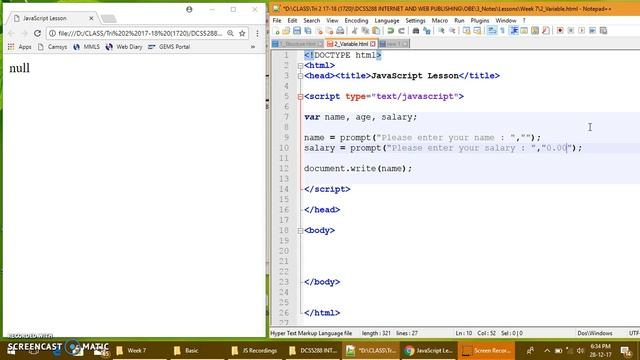Click the Save icon in Notepad++ toolbar
The image size is (640, 360).
[x=297, y=31]
